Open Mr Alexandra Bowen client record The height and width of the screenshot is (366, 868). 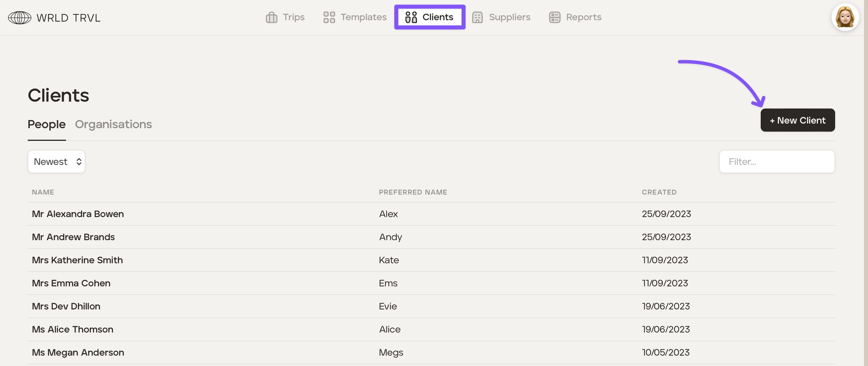78,214
